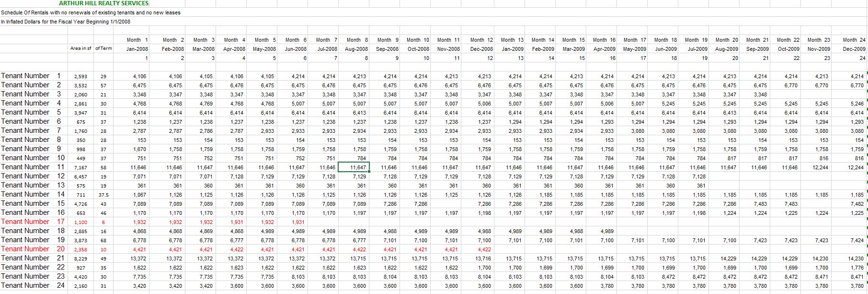The height and width of the screenshot is (294, 868).
Task: Select the "Month 1" header cell
Action: (137, 40)
